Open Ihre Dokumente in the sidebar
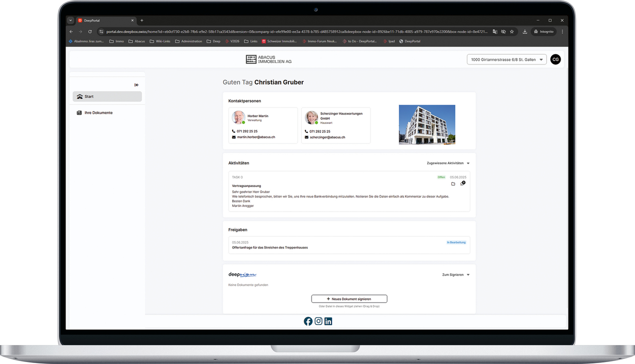Screen dimensions: 635x364 pos(98,113)
